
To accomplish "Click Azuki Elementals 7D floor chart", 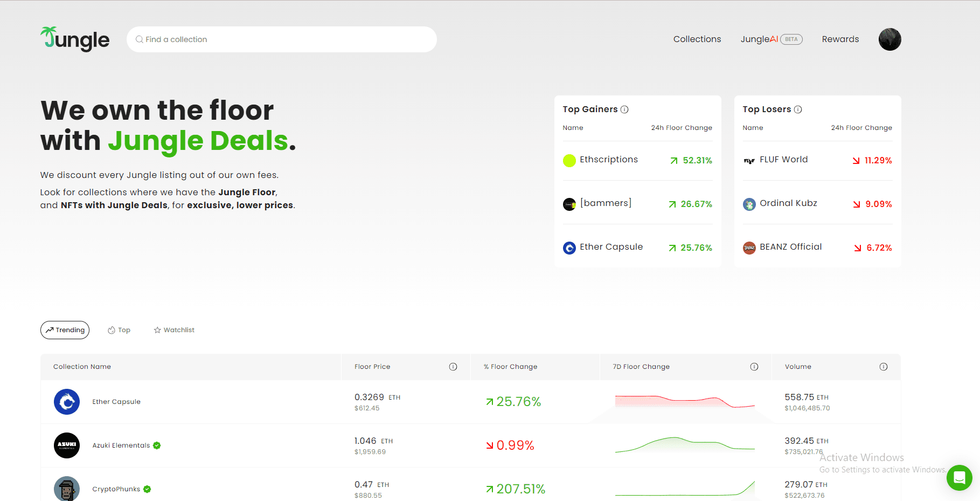I will click(x=685, y=444).
